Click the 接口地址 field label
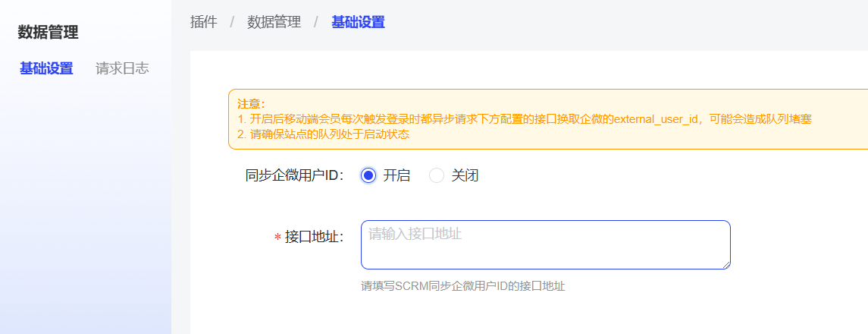The image size is (868, 334). tap(314, 237)
